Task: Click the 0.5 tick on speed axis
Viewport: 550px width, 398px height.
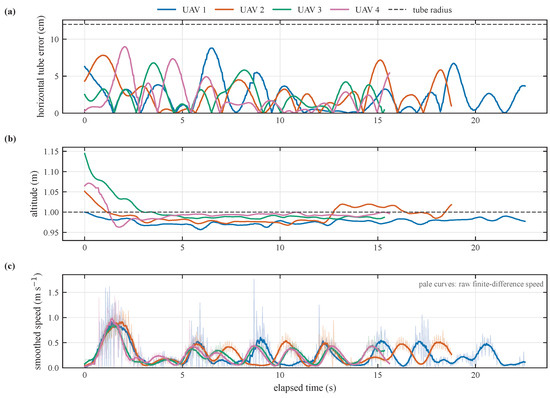Action: coord(54,343)
